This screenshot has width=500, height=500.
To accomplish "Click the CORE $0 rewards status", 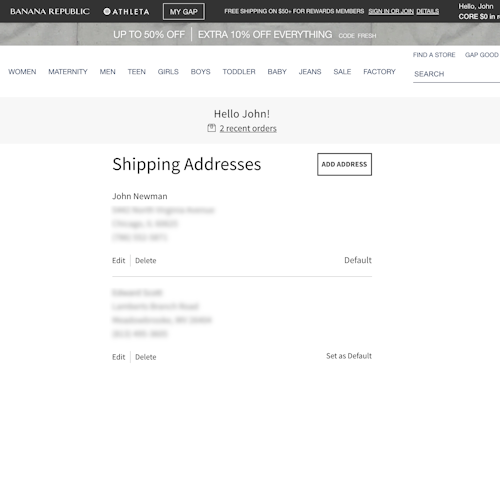I will (x=479, y=16).
